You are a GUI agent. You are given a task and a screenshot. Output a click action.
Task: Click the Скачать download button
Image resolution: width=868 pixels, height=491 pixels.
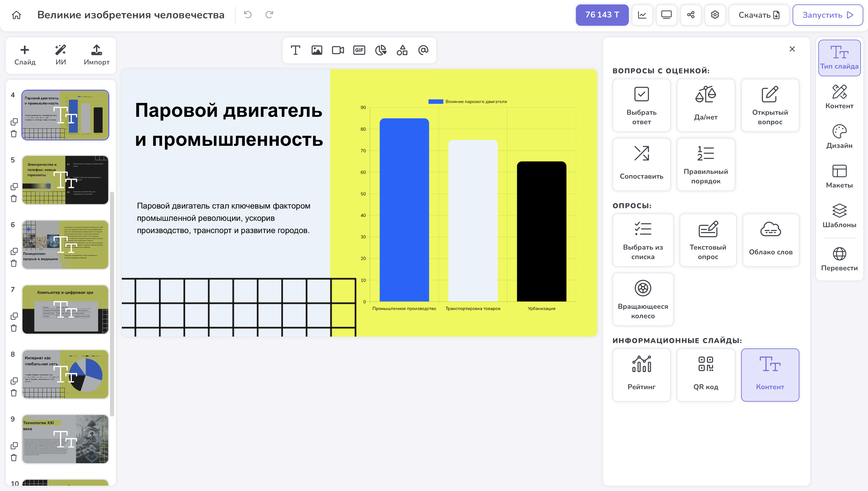point(759,15)
